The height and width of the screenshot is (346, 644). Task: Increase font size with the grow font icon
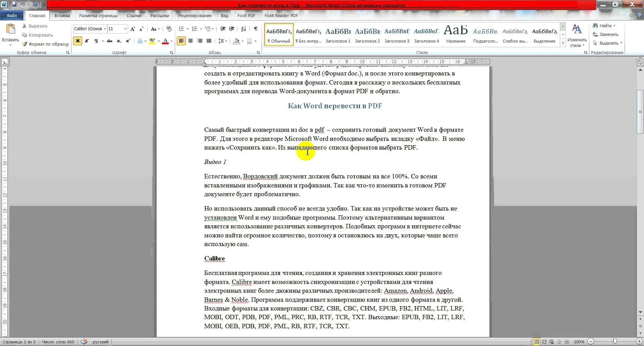click(x=133, y=29)
